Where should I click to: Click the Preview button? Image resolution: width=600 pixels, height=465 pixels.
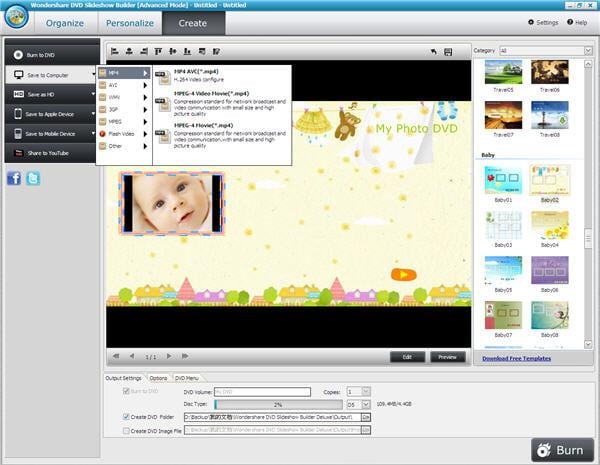[x=448, y=357]
